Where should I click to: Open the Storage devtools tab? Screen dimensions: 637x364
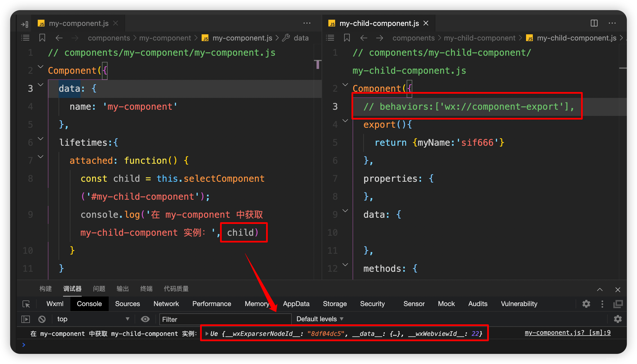(335, 304)
